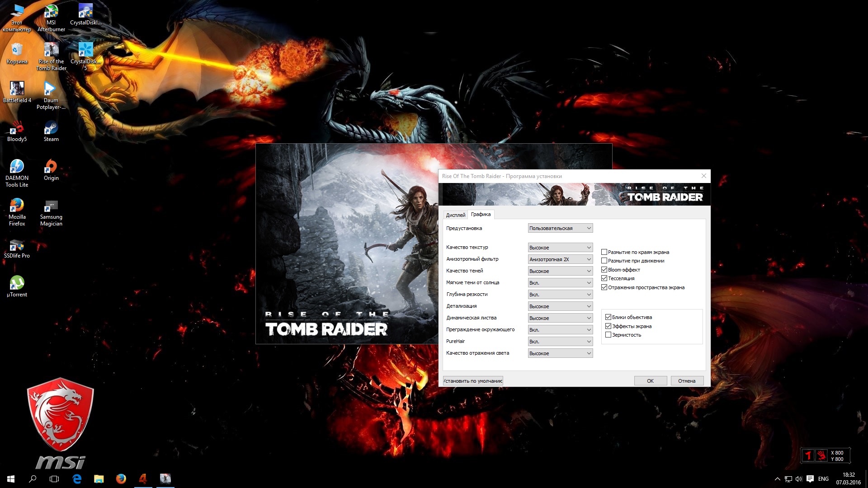The image size is (868, 488).
Task: Open Origin desktop shortcut
Action: [51, 170]
